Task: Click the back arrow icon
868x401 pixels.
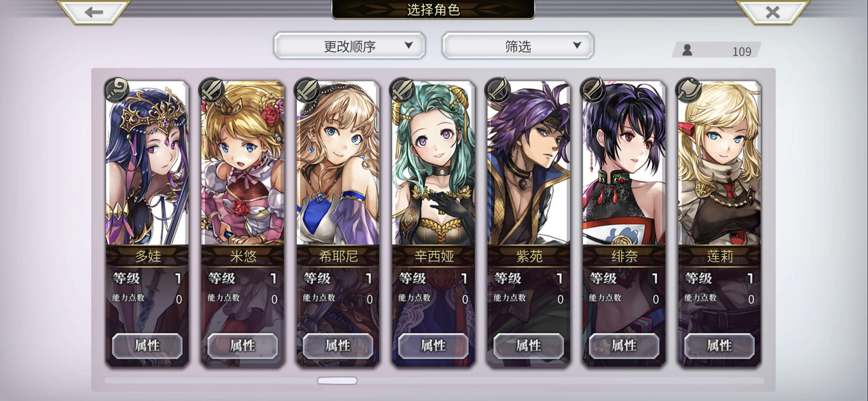Action: [x=93, y=12]
